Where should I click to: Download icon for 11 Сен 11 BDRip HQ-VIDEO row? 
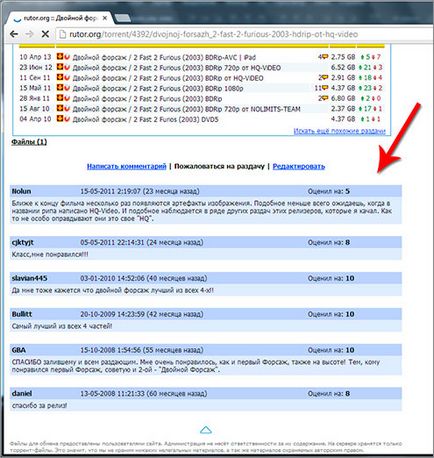[60, 77]
